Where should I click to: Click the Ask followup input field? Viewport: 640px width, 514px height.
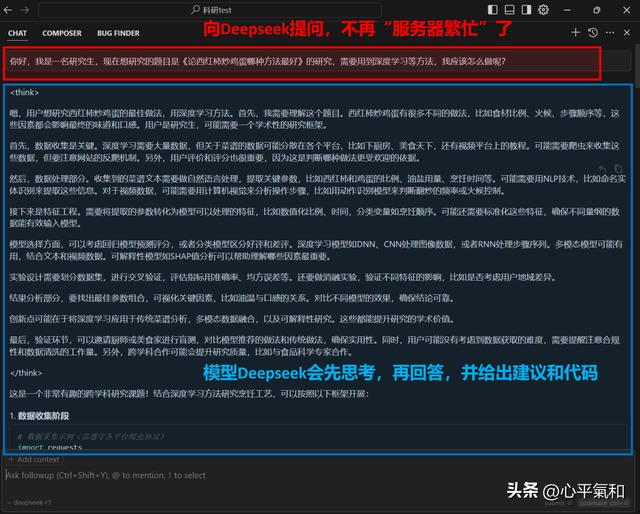(x=250, y=475)
